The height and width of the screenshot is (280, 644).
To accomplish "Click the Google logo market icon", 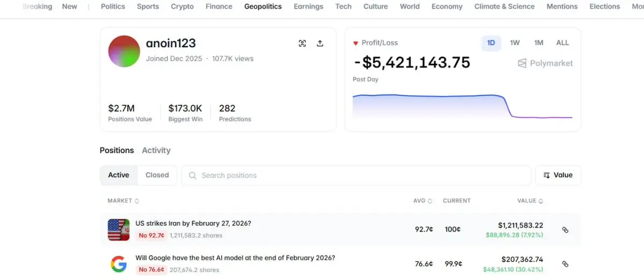I will coord(118,264).
